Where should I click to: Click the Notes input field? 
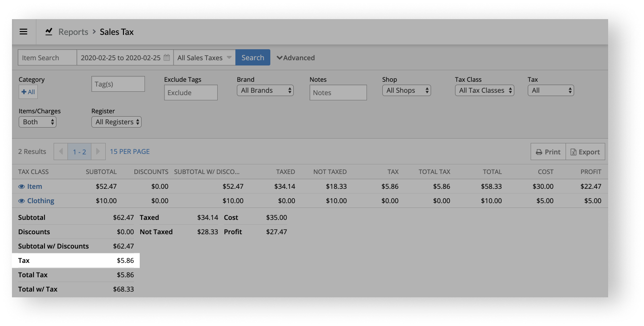pyautogui.click(x=338, y=93)
